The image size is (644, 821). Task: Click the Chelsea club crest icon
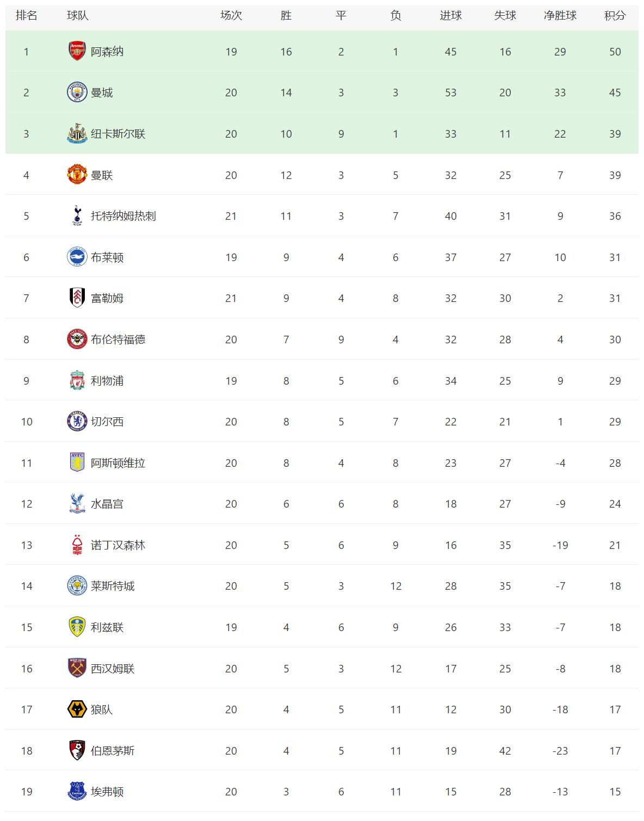77,422
